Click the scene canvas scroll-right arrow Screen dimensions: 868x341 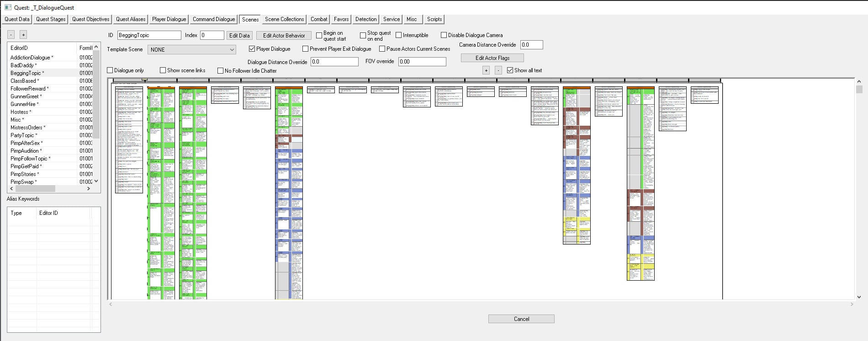(852, 304)
